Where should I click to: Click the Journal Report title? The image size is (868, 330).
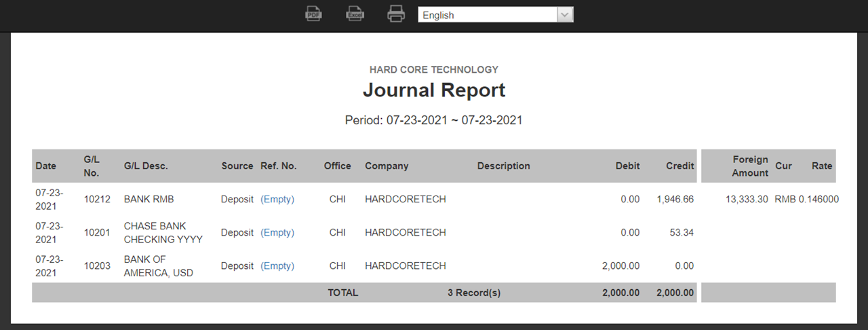pos(434,90)
